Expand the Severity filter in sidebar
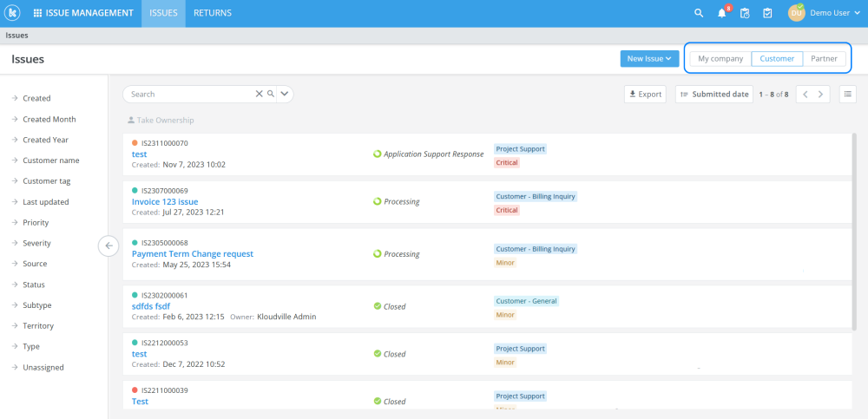The height and width of the screenshot is (419, 868). click(x=36, y=243)
